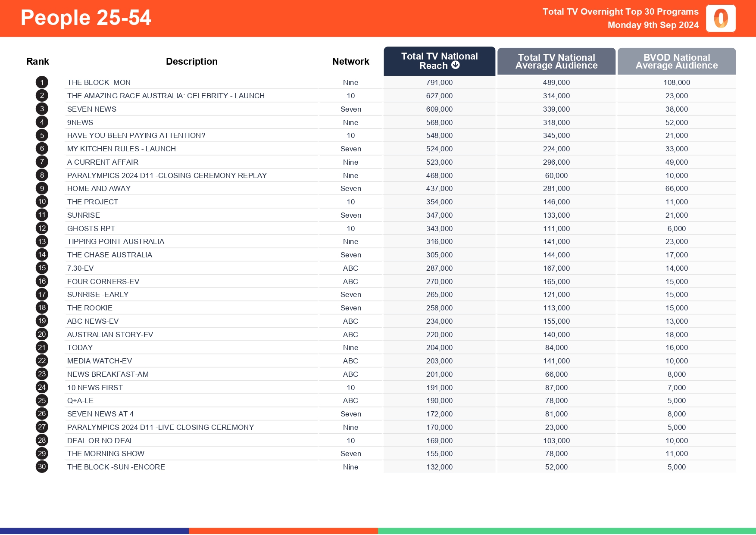Click rank badge 22 next to MEDIA WATCH-EV
Viewport: 756px width, 535px height.
coord(41,361)
